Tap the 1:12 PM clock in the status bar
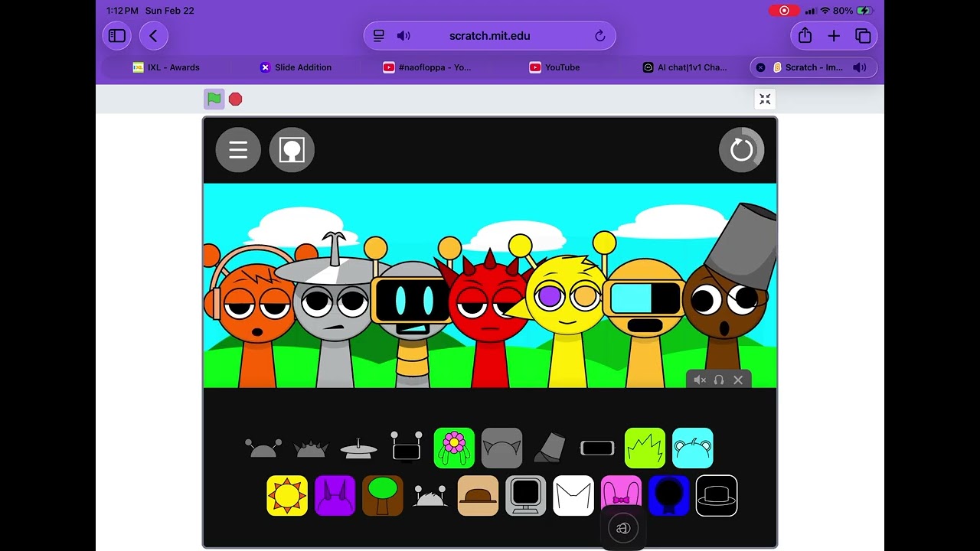The width and height of the screenshot is (980, 551). [x=122, y=11]
